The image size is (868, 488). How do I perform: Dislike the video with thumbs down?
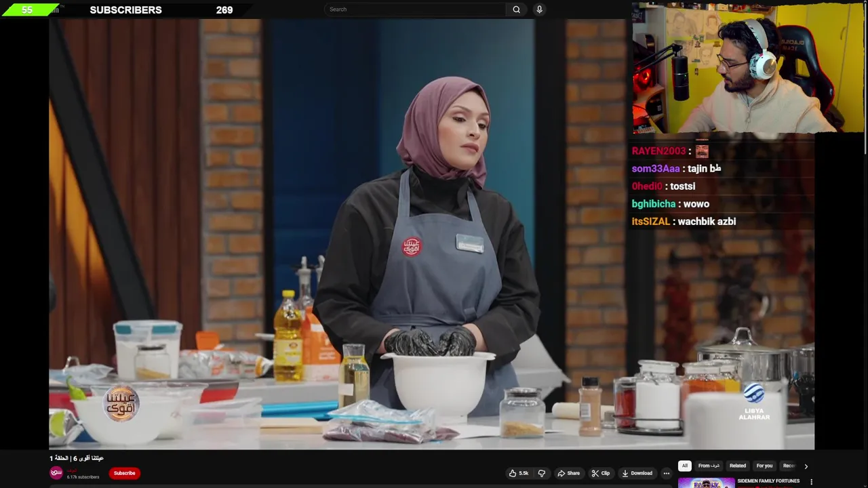(x=541, y=473)
